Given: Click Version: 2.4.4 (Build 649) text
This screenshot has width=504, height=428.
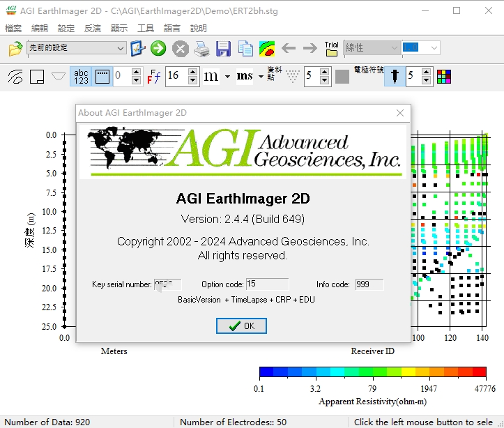Looking at the screenshot, I should click(243, 219).
